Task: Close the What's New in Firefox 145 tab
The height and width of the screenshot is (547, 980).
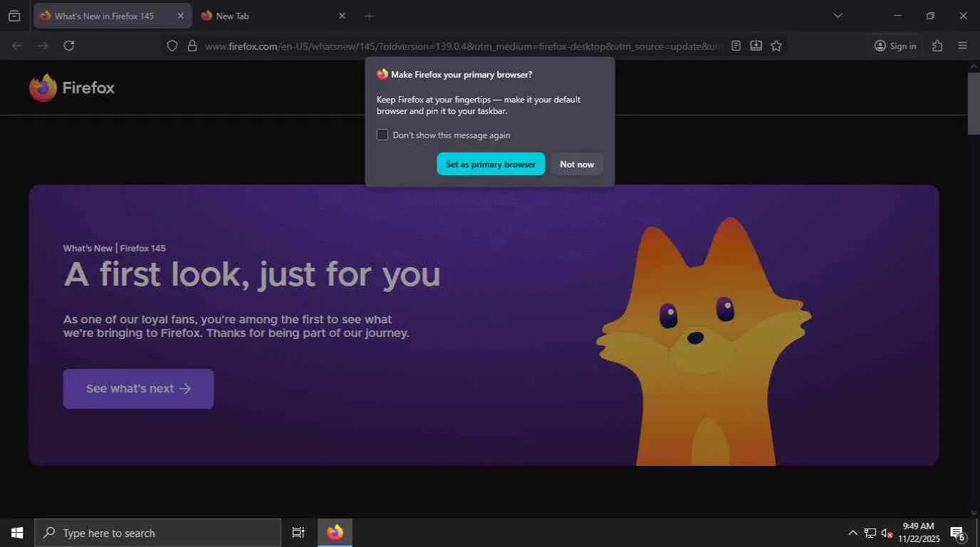Action: (x=181, y=16)
